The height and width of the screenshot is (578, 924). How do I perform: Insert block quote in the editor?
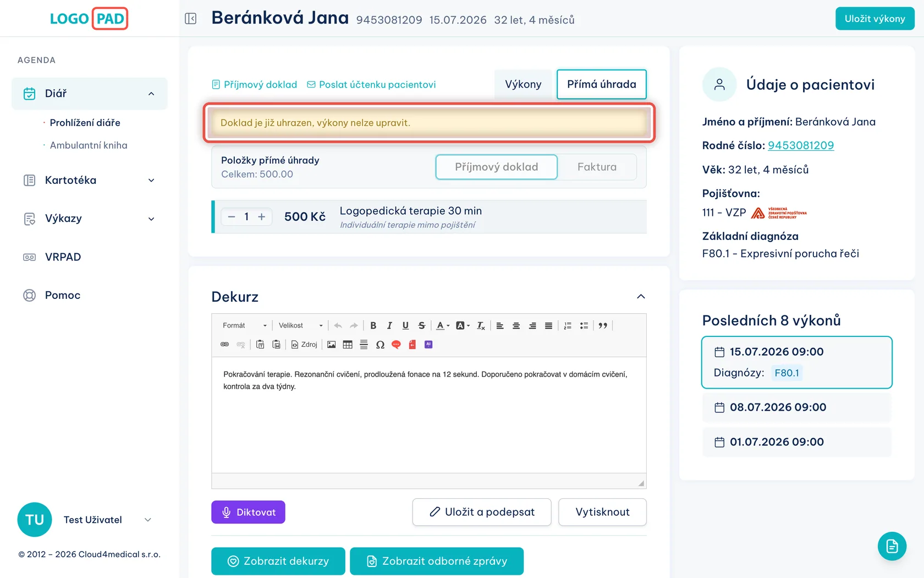pyautogui.click(x=603, y=325)
